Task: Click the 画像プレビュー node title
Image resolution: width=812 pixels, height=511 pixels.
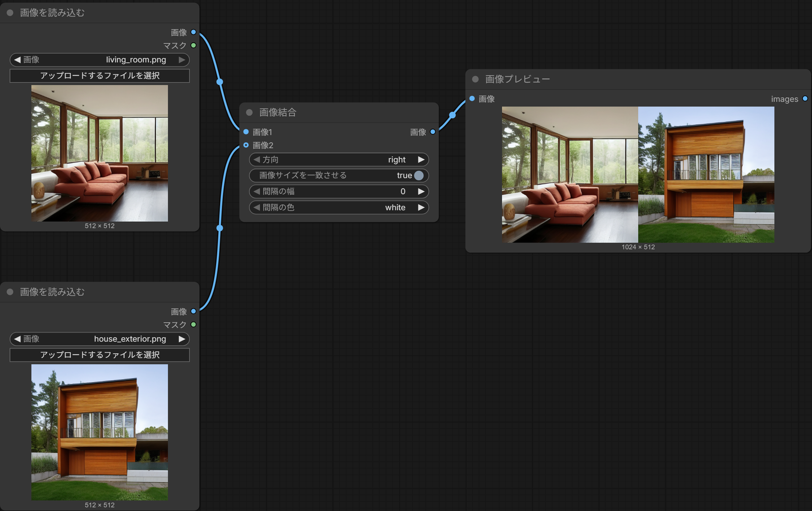Action: (x=517, y=79)
